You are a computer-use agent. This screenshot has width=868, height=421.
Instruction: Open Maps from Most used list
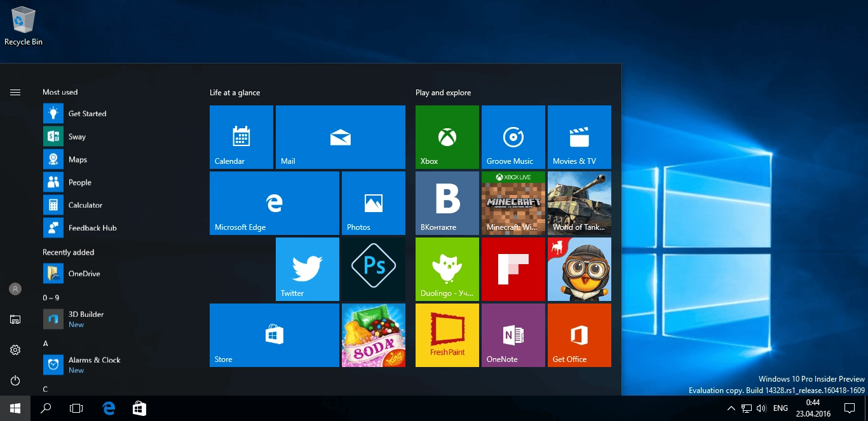[118, 159]
